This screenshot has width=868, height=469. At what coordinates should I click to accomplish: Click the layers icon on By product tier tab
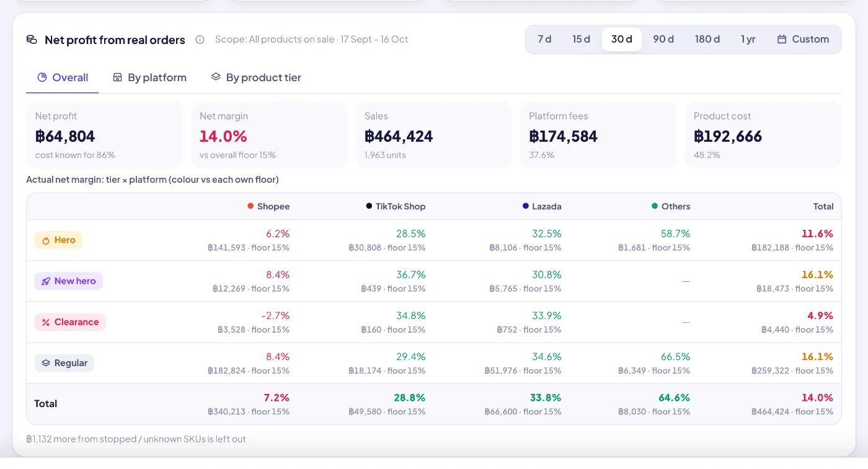click(216, 77)
